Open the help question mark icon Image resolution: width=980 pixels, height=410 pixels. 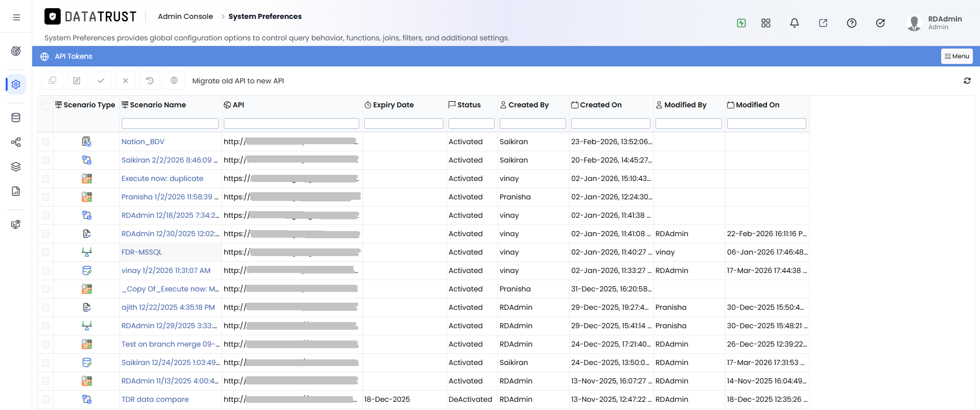[852, 23]
